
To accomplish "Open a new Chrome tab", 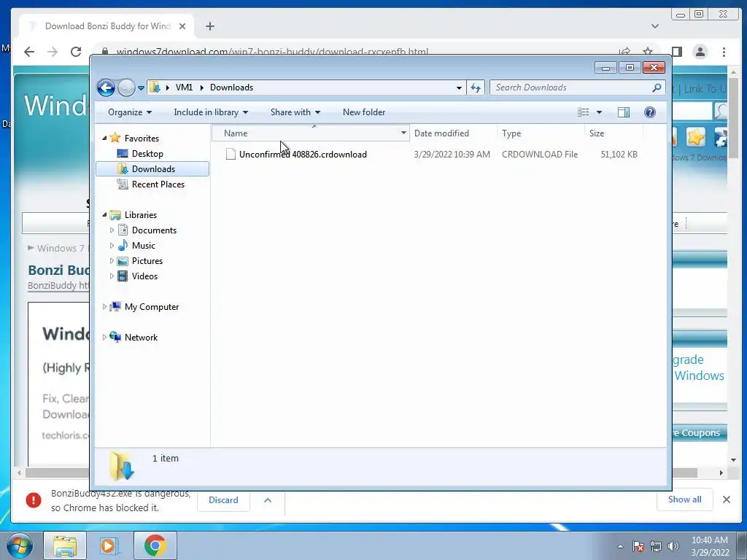I will coord(209,26).
